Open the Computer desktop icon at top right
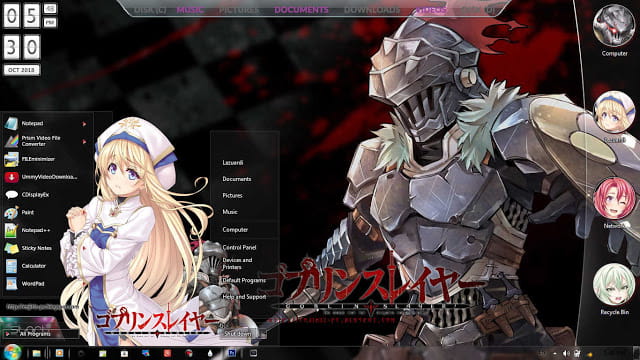Viewport: 640px width, 360px height. click(614, 31)
